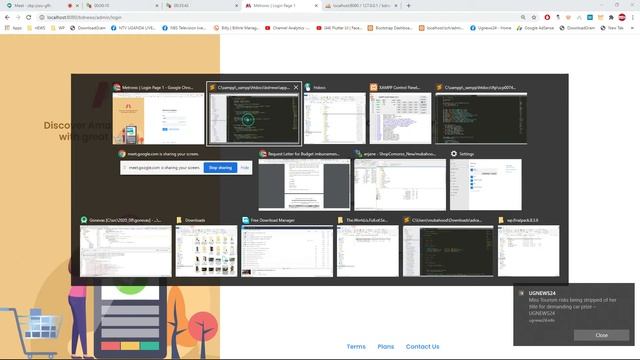Close the Metronic Login Page tab

tap(316, 6)
